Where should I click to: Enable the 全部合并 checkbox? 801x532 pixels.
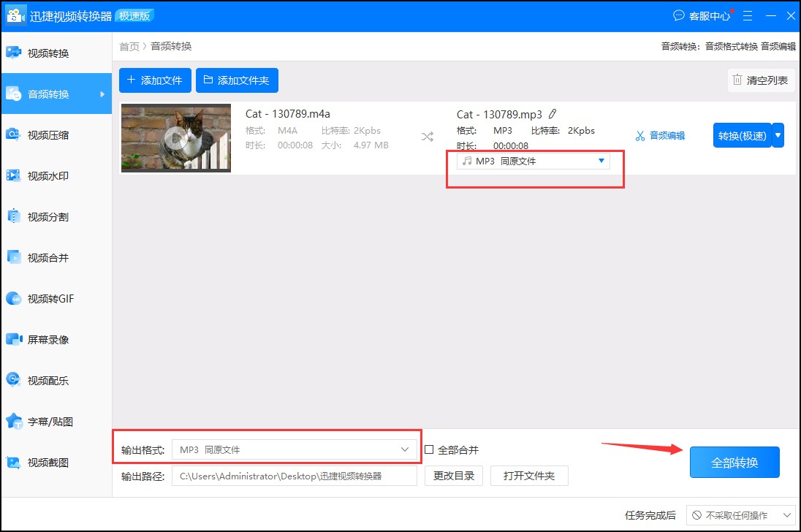(x=430, y=449)
